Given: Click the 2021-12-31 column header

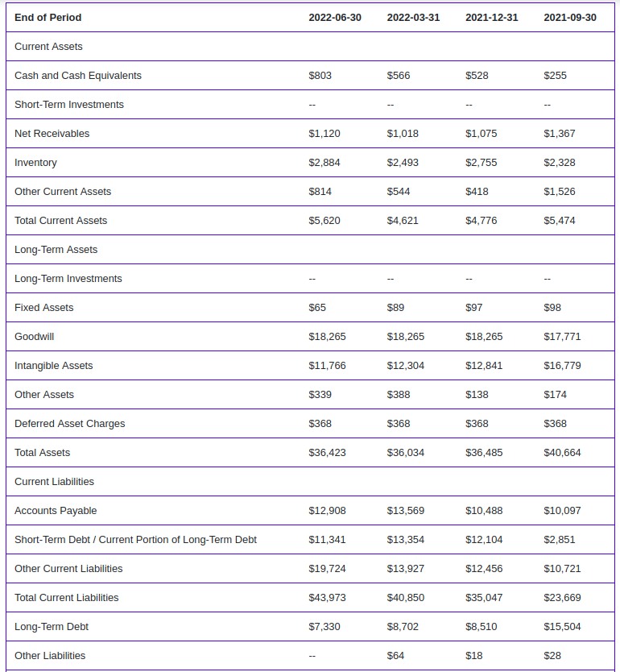Looking at the screenshot, I should coord(491,18).
